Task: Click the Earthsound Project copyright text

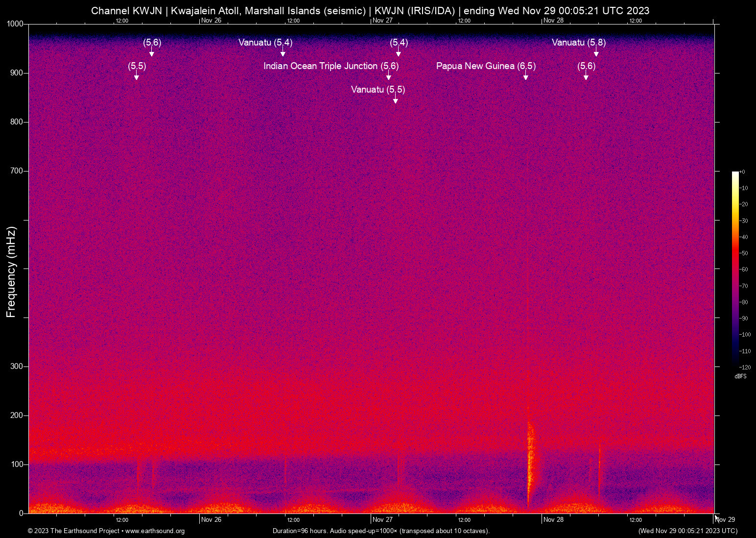Action: pyautogui.click(x=73, y=531)
